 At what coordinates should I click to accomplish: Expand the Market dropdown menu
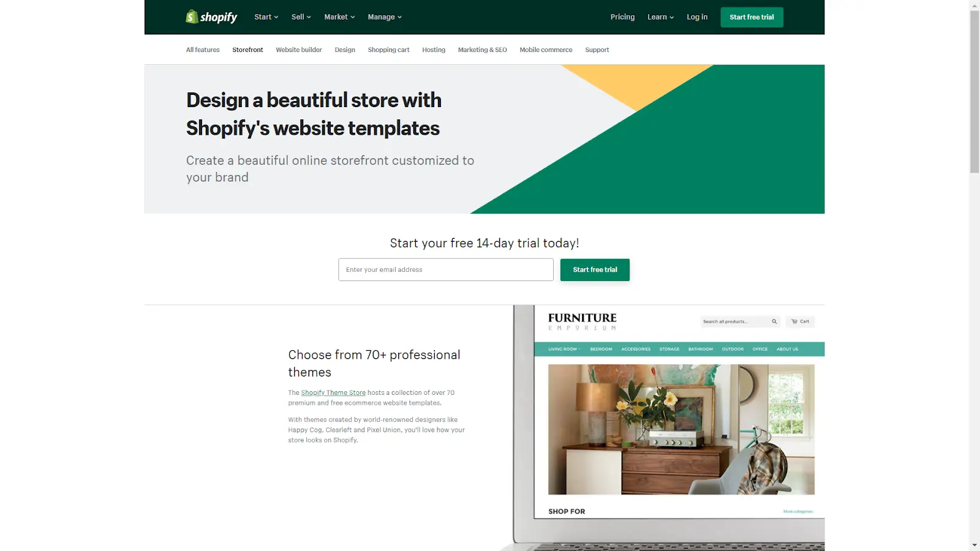pos(339,17)
